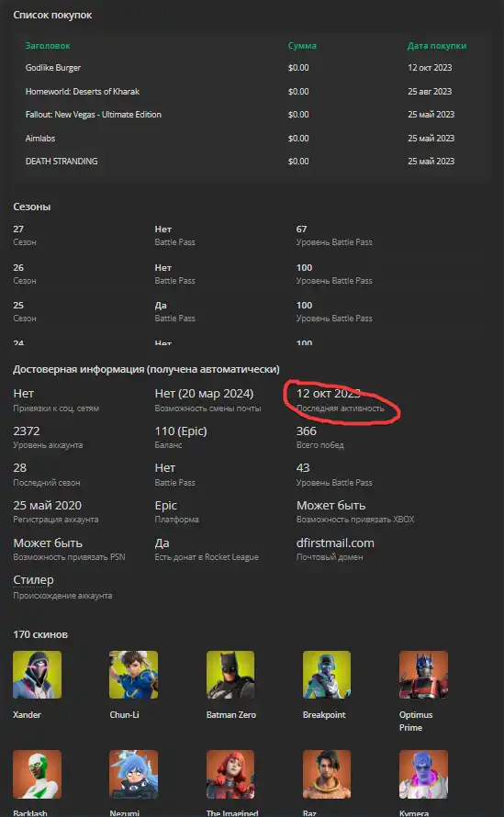The height and width of the screenshot is (817, 504).
Task: Sort purchases by the Заголовок column header
Action: click(x=48, y=46)
